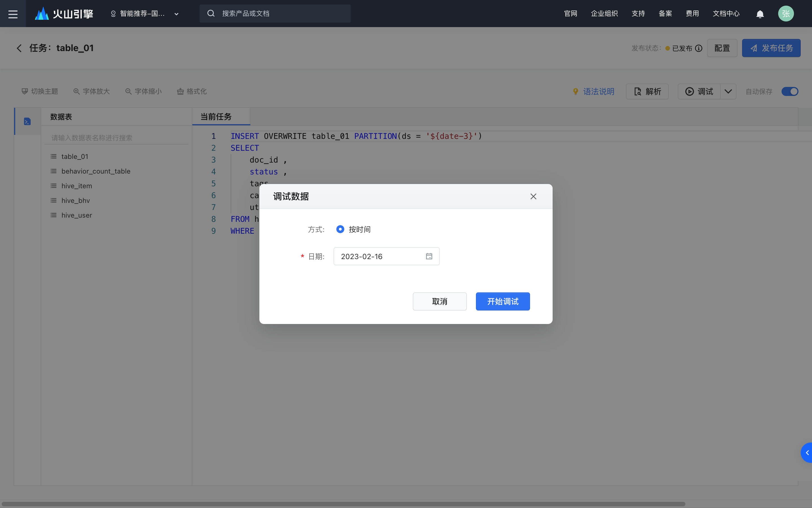Close the 调试数据 dialog
The image size is (812, 508).
click(x=533, y=196)
